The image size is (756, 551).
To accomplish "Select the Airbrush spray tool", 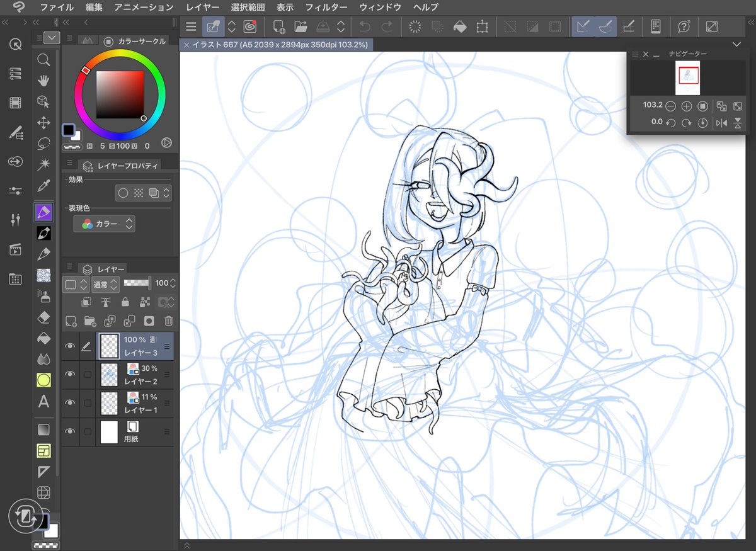I will click(43, 295).
